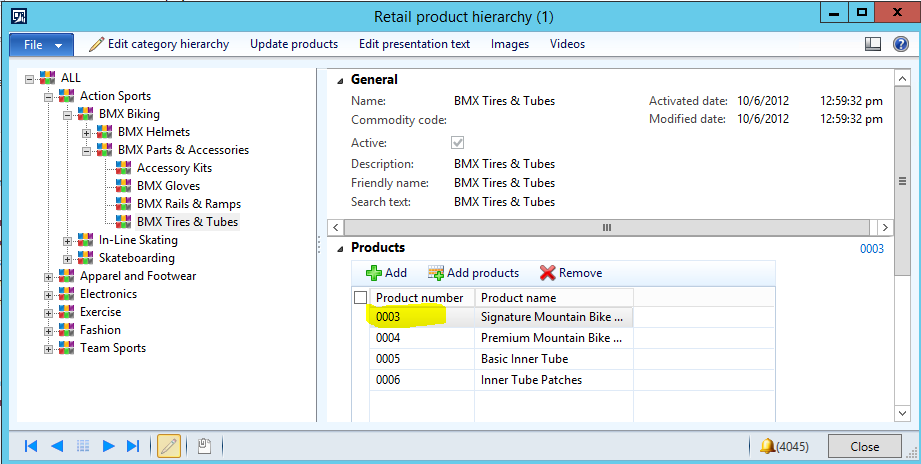Click the horizontal scrollbar in General pane
Image resolution: width=921 pixels, height=464 pixels.
click(x=605, y=228)
